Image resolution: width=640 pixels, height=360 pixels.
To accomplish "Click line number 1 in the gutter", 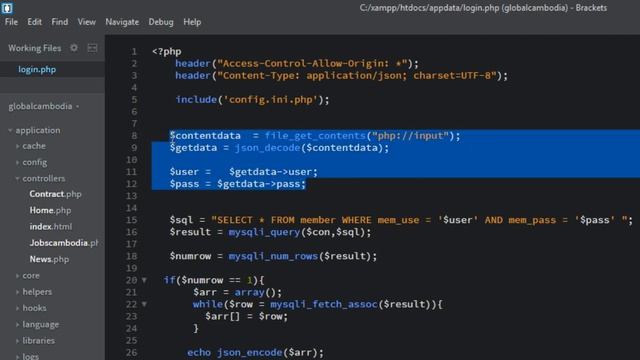I will 134,52.
